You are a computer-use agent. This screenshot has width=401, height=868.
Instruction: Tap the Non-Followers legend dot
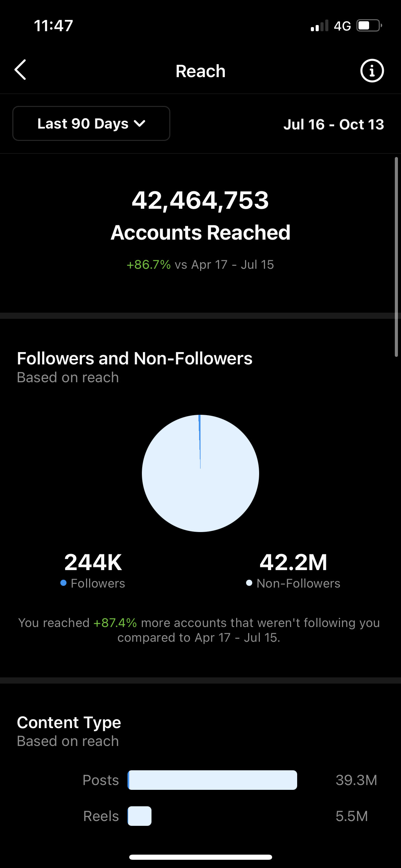pyautogui.click(x=249, y=583)
